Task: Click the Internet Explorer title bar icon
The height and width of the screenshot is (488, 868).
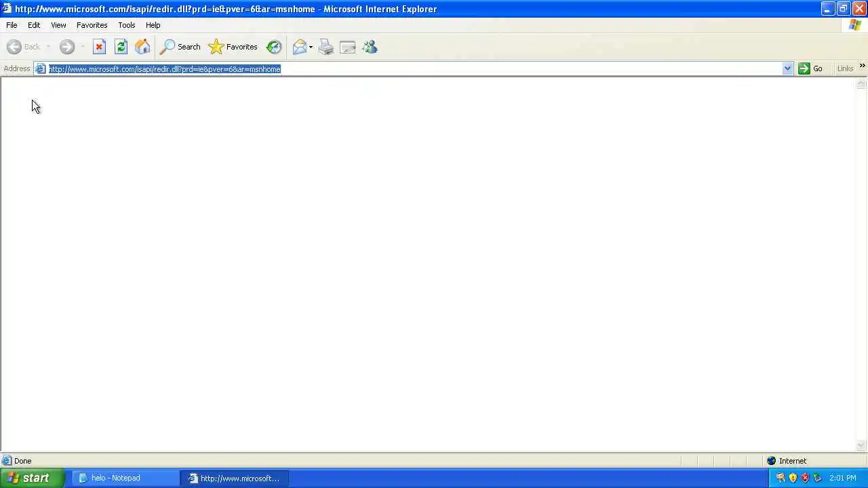Action: click(x=7, y=9)
